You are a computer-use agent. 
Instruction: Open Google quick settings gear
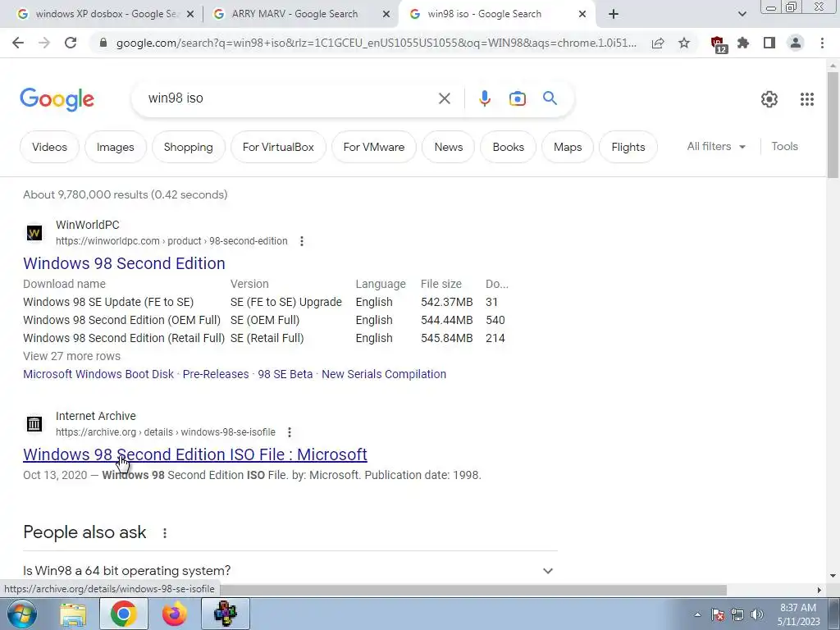point(769,99)
